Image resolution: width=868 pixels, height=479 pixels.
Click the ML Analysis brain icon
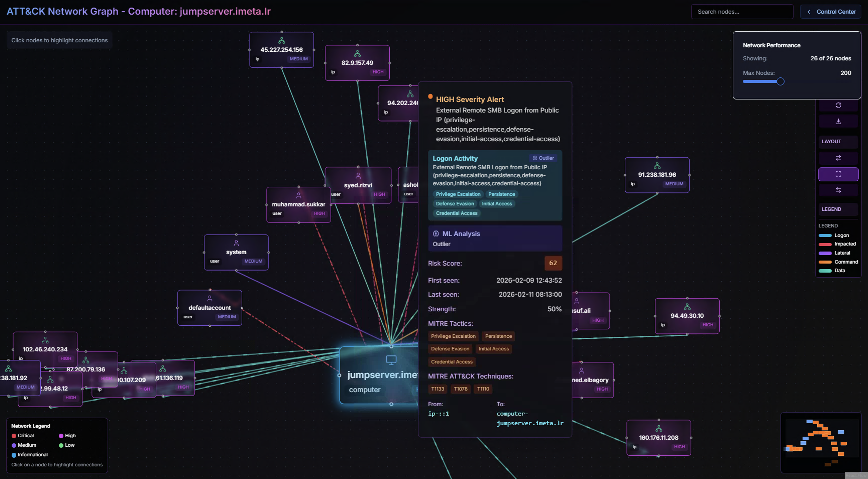[x=436, y=233]
